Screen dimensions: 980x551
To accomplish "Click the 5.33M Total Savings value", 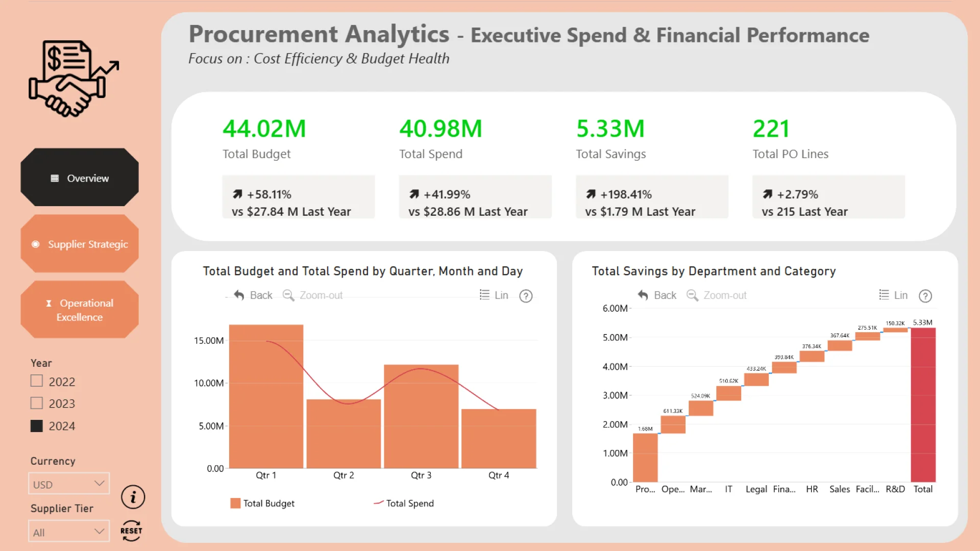I will point(610,129).
